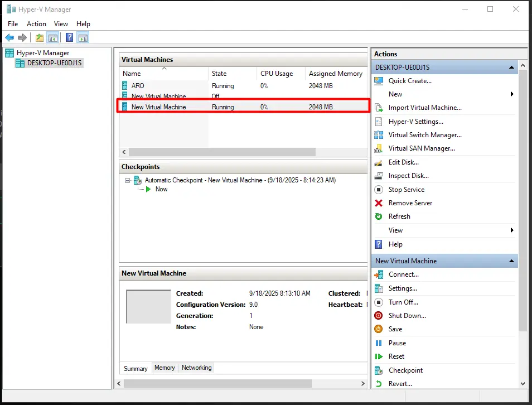Sort by the CPU Usage column header
Viewport: 532px width, 405px height.
coord(281,73)
